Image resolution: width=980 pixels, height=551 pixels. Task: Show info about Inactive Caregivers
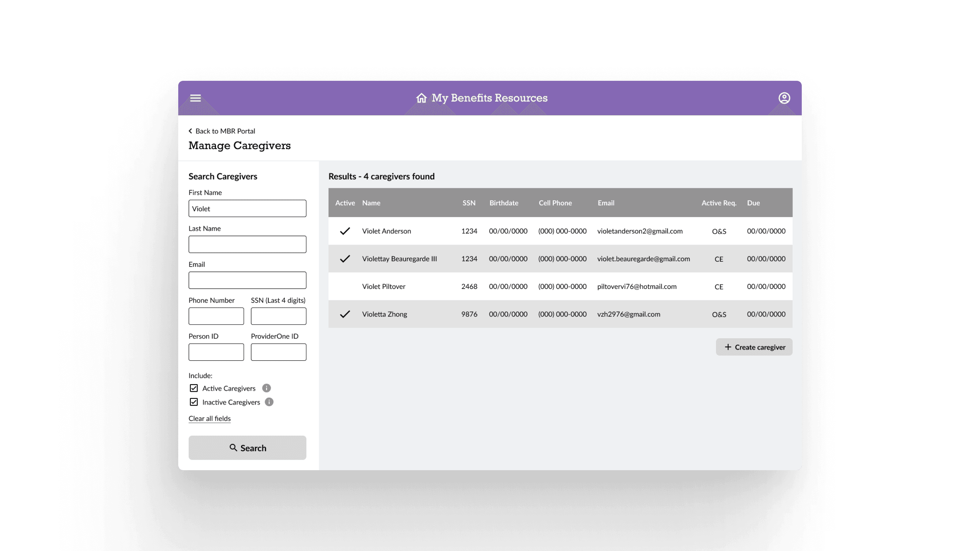coord(269,402)
